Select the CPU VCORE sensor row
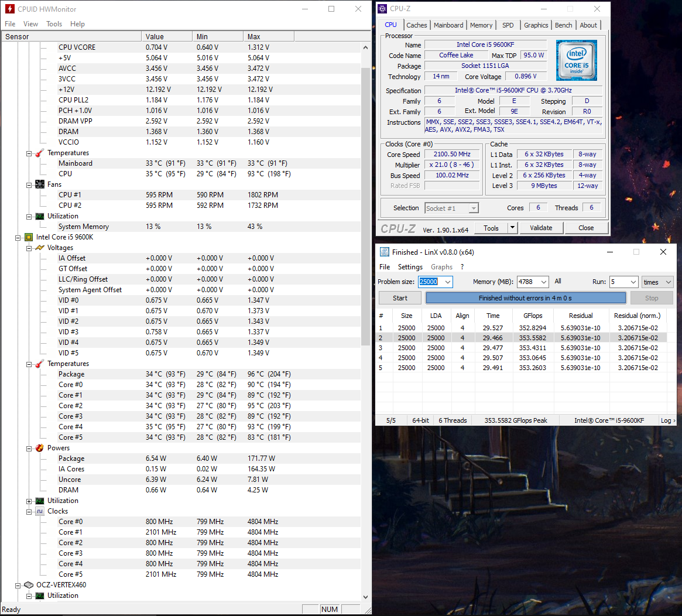This screenshot has width=682, height=616. (x=208, y=47)
